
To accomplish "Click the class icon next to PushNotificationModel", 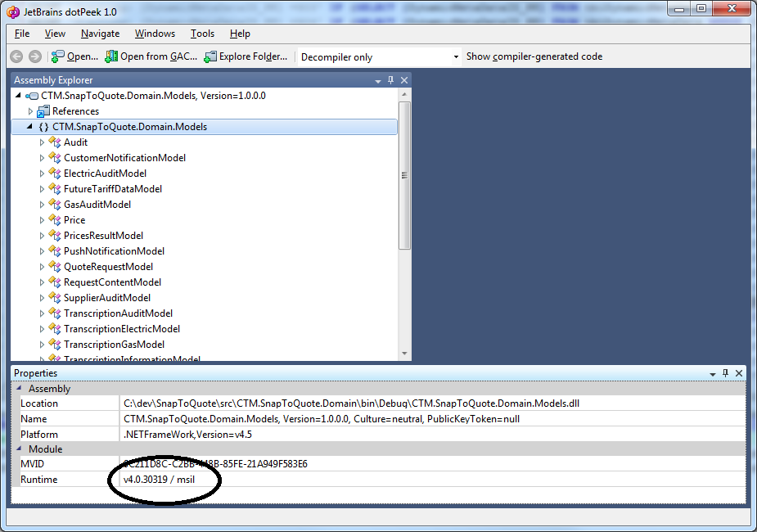I will (x=55, y=251).
